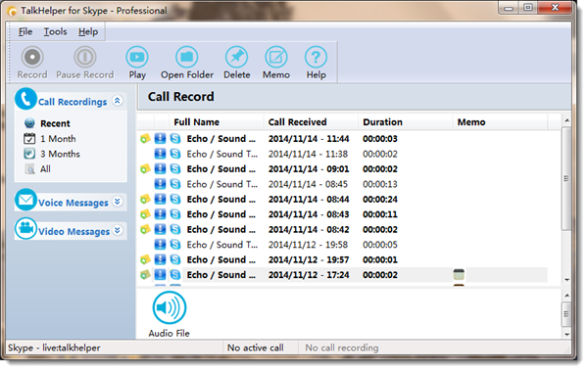Screen dimensions: 588x371
Task: Click the Skype icon on the 08:45 row
Action: coord(175,184)
